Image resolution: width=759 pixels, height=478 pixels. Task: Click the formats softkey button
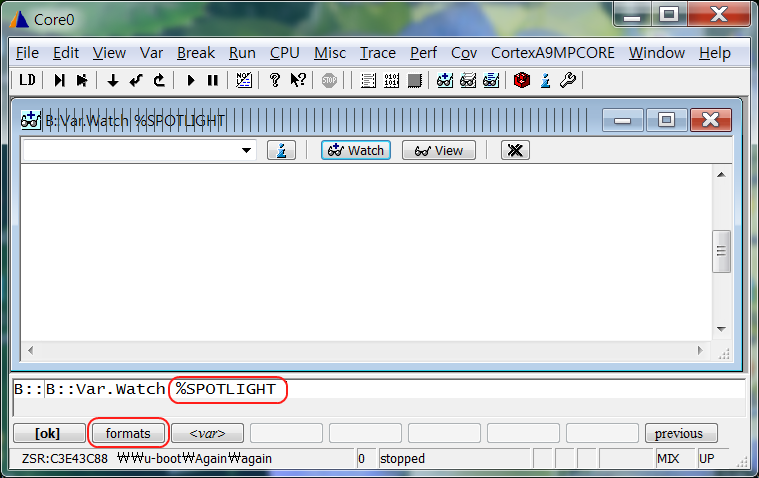pos(128,433)
